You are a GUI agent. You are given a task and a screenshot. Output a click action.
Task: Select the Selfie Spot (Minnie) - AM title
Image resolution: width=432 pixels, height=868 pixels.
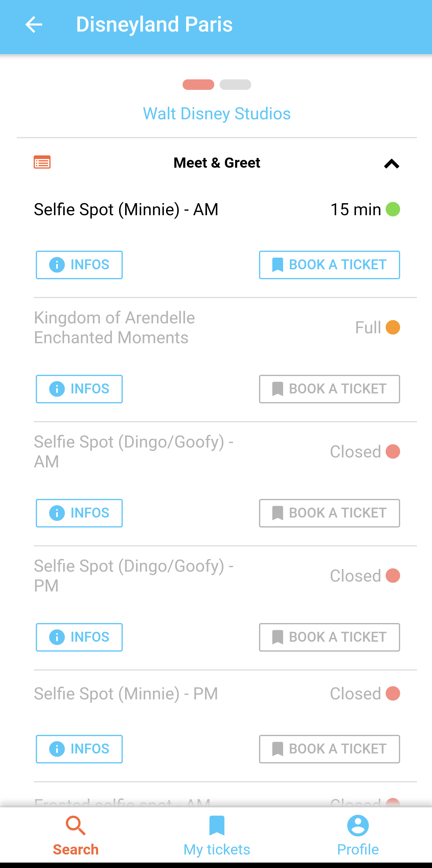tap(126, 209)
